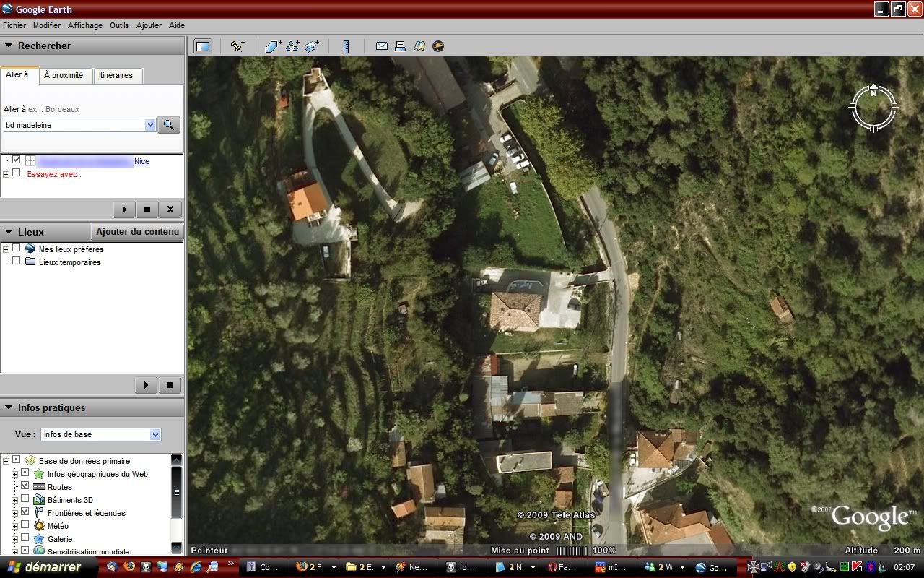
Task: Open the Affichage menu
Action: pos(85,25)
